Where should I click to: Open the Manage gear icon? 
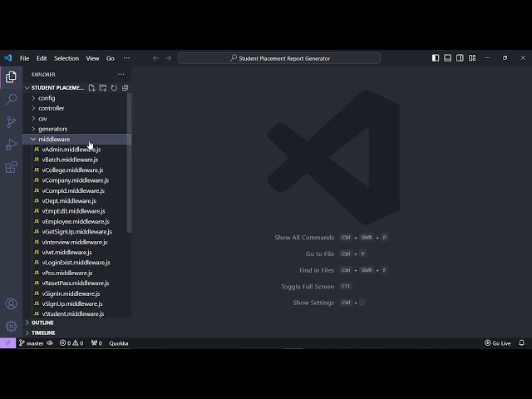11,326
